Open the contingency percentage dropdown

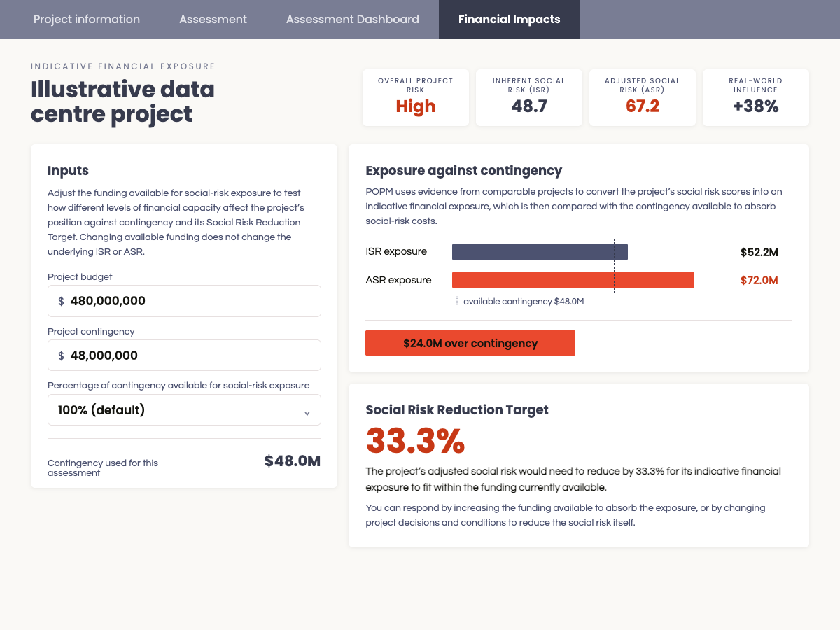184,410
